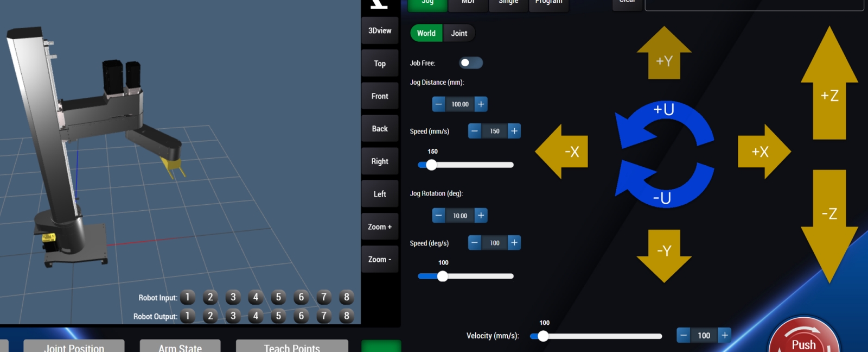
Task: Switch to Joint Position tab
Action: (74, 346)
